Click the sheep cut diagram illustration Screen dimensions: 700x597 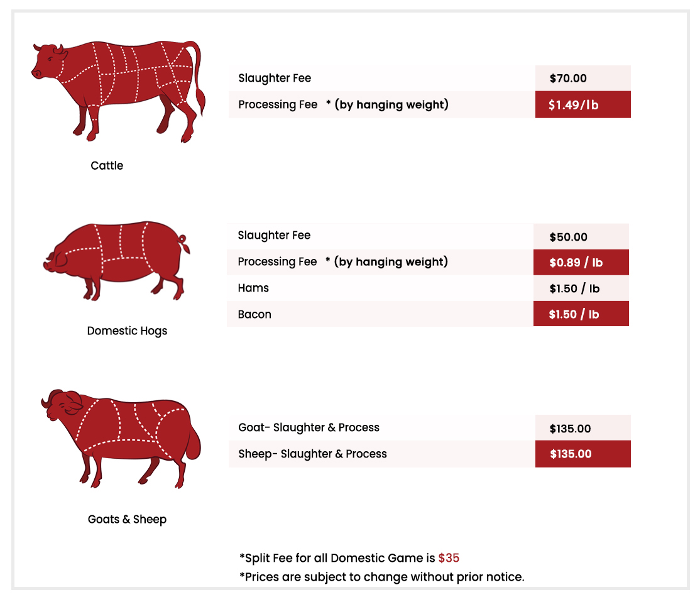(x=121, y=439)
